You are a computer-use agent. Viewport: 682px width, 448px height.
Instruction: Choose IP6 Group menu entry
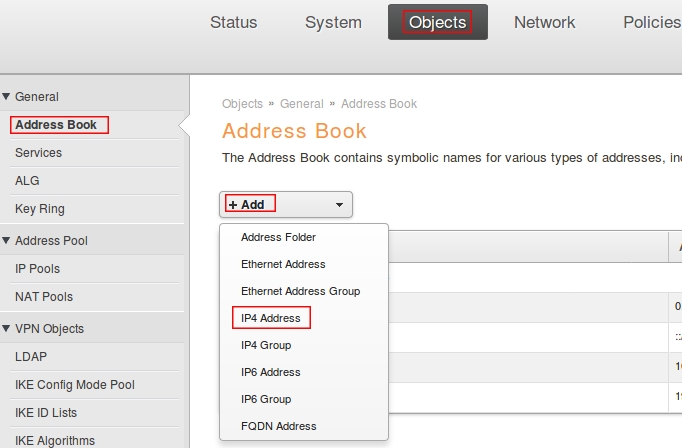[x=265, y=399]
